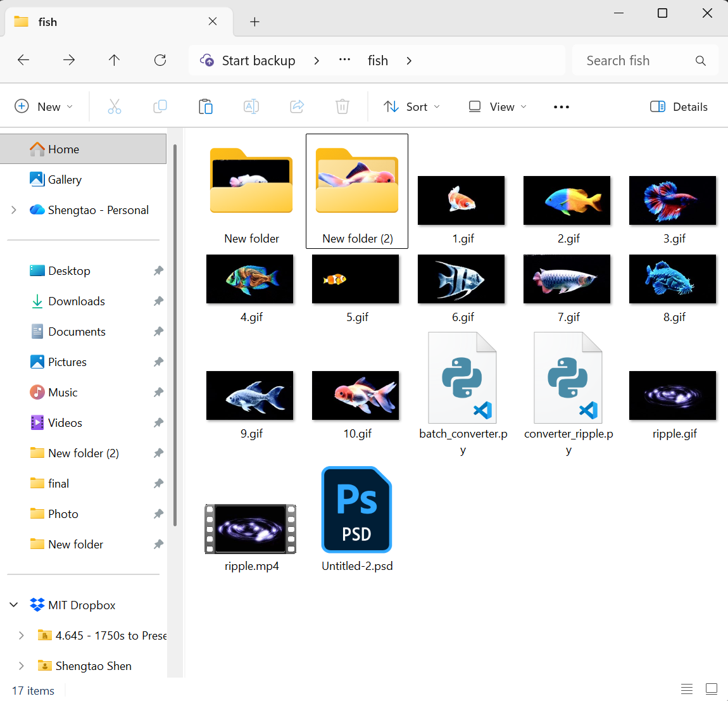
Task: Click the Start backup button
Action: 248,60
